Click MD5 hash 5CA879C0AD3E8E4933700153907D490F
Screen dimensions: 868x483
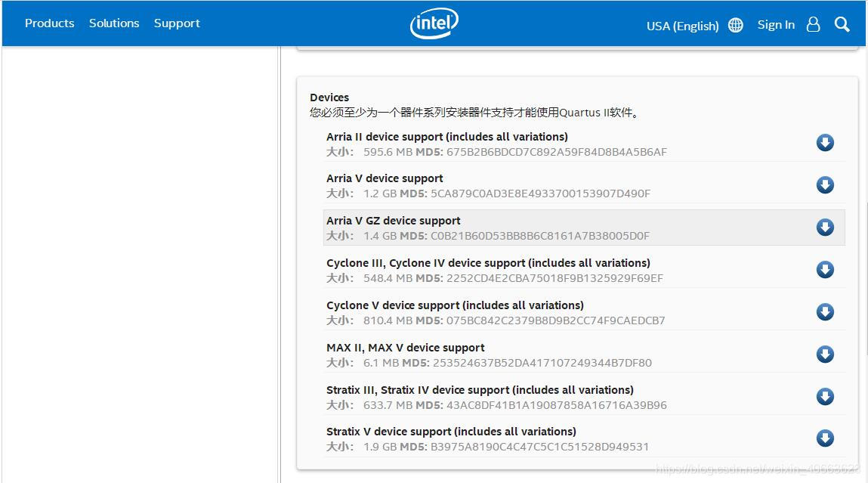pyautogui.click(x=540, y=194)
